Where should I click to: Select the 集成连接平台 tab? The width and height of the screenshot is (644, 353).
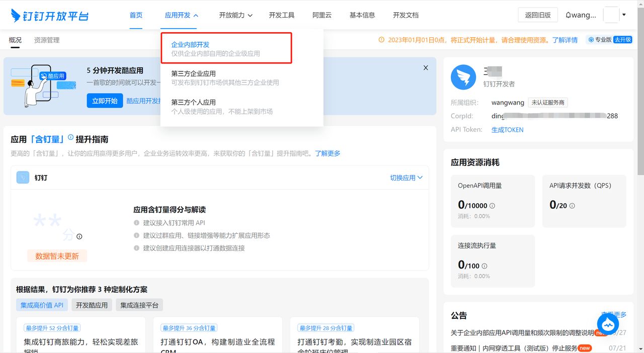click(139, 305)
